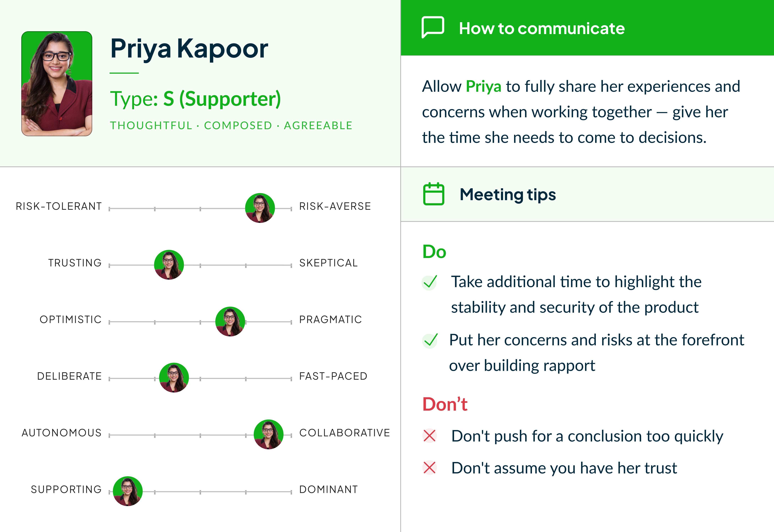The height and width of the screenshot is (532, 774).
Task: Click the Deliberate to Fast-Paced slider avatar
Action: 174,378
